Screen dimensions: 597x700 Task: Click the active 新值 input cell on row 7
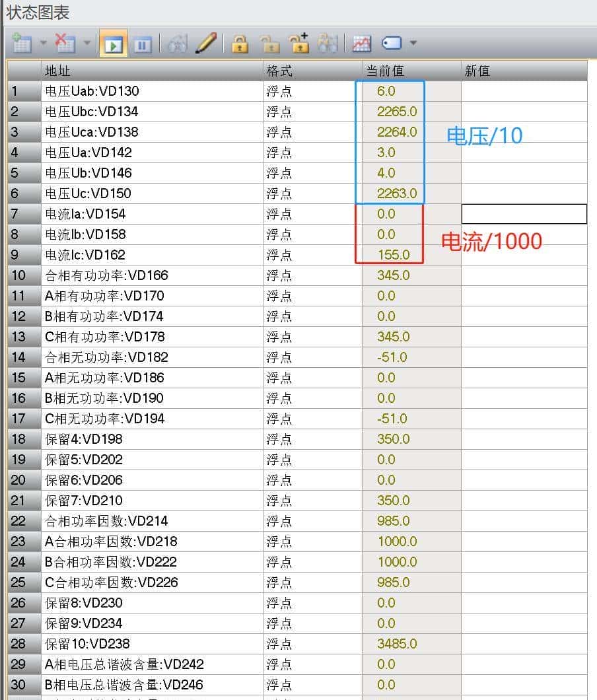[524, 213]
